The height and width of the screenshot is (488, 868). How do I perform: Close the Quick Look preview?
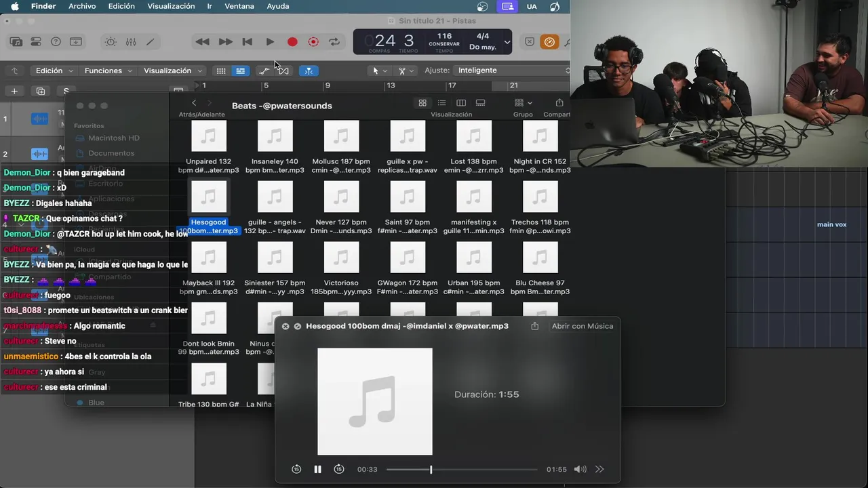coord(285,326)
